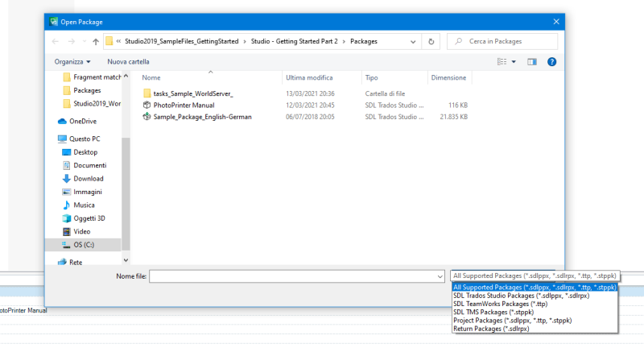The width and height of the screenshot is (644, 348).
Task: Click the Open Package title bar icon
Action: point(53,22)
